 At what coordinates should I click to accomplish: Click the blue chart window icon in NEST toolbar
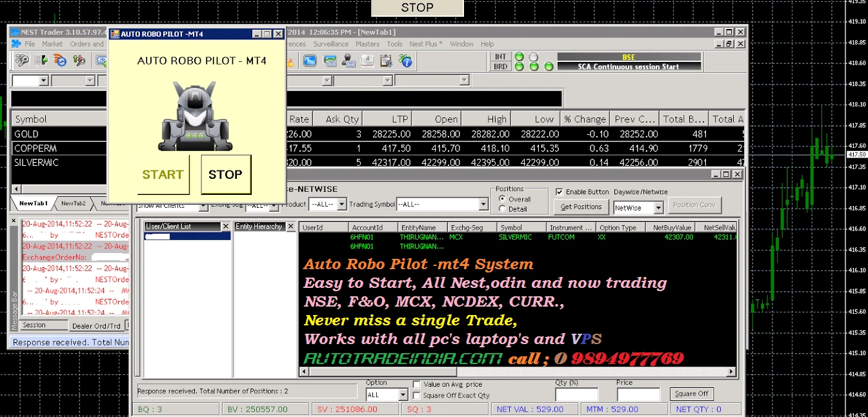click(310, 61)
